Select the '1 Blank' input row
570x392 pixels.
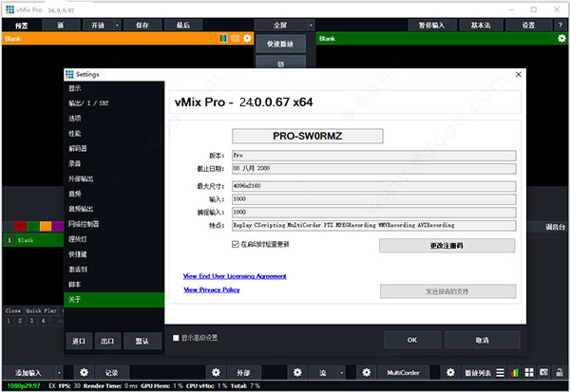tap(33, 240)
